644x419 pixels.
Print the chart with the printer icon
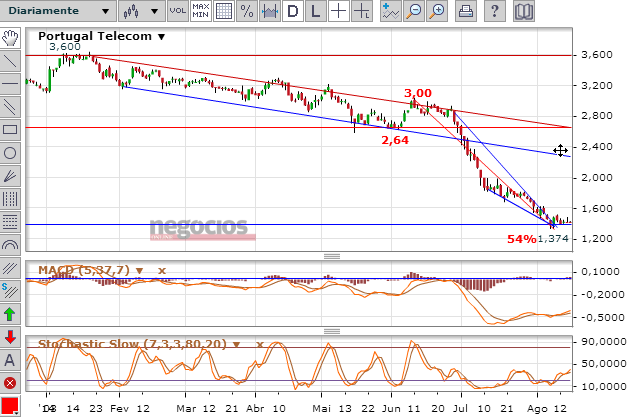point(466,11)
